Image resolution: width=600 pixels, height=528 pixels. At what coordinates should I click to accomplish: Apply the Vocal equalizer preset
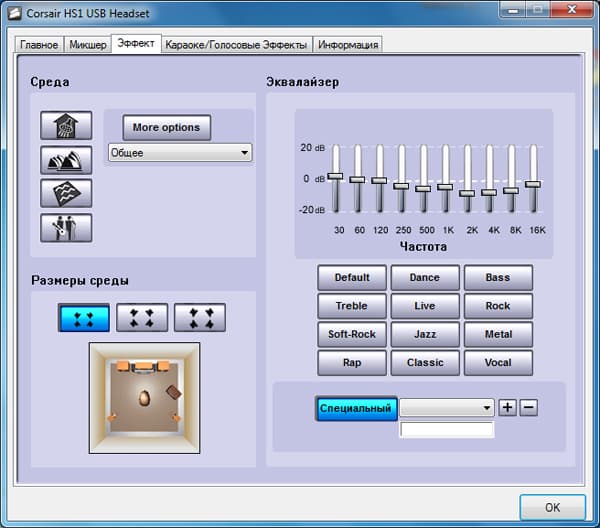tap(498, 362)
